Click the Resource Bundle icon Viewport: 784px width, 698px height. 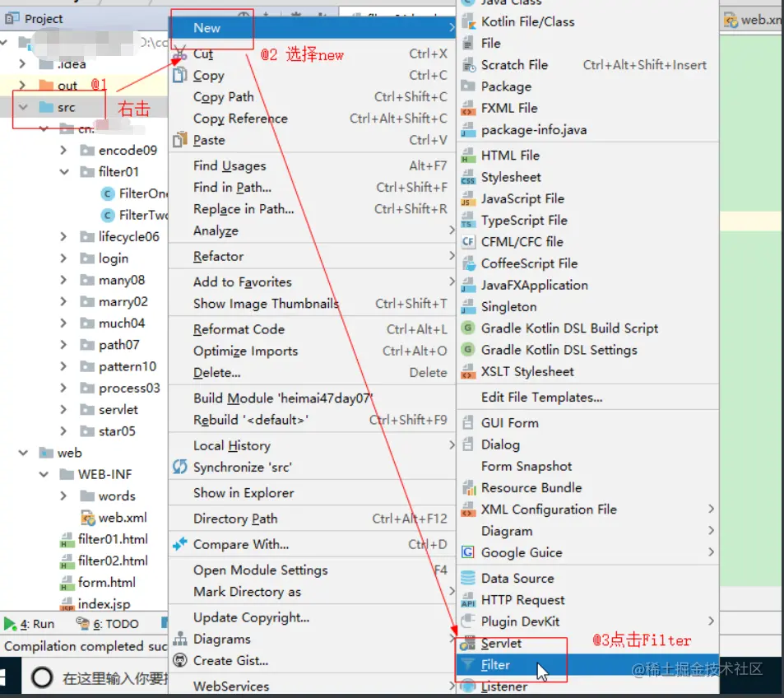[x=468, y=487]
